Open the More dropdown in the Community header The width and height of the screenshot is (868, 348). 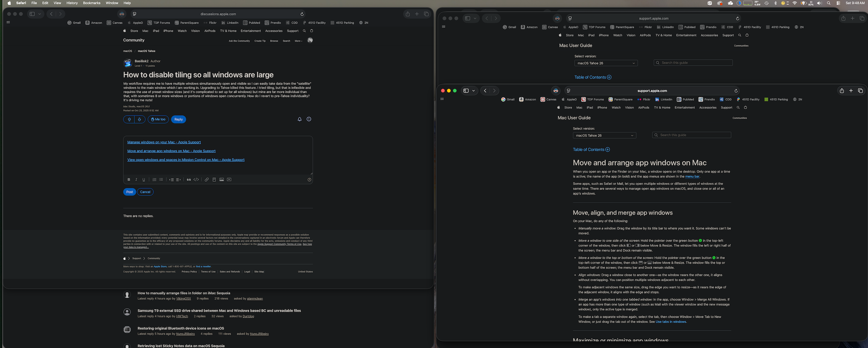point(298,41)
